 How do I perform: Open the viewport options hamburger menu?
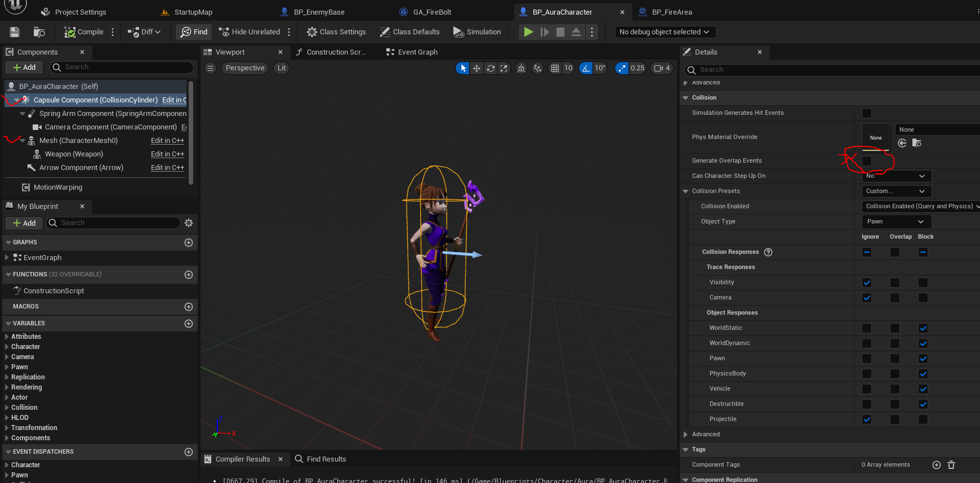tap(210, 68)
